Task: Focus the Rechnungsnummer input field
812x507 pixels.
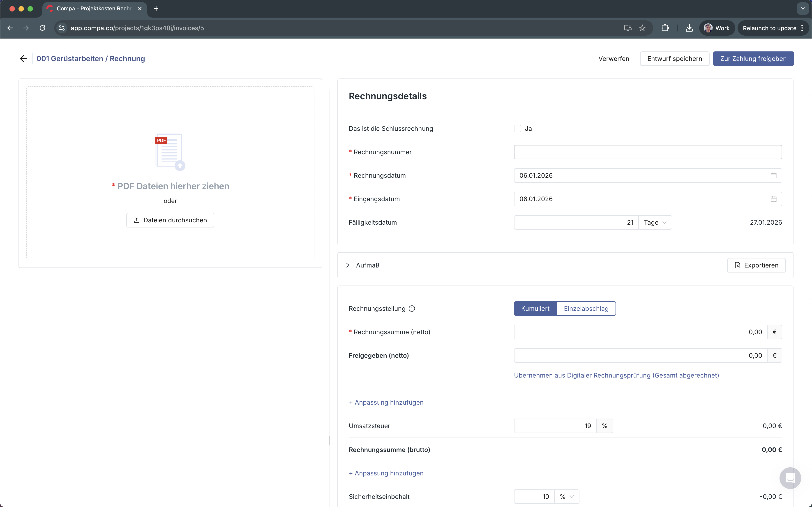Action: [647, 152]
